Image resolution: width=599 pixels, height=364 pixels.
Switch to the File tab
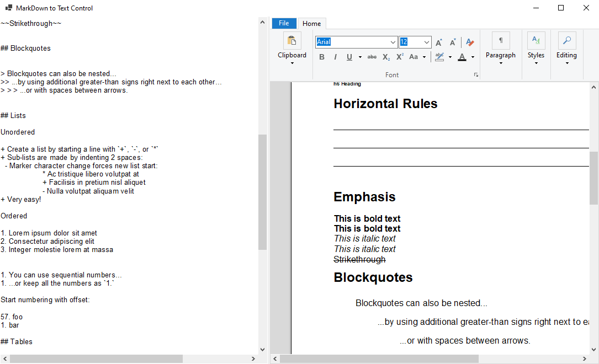(284, 23)
